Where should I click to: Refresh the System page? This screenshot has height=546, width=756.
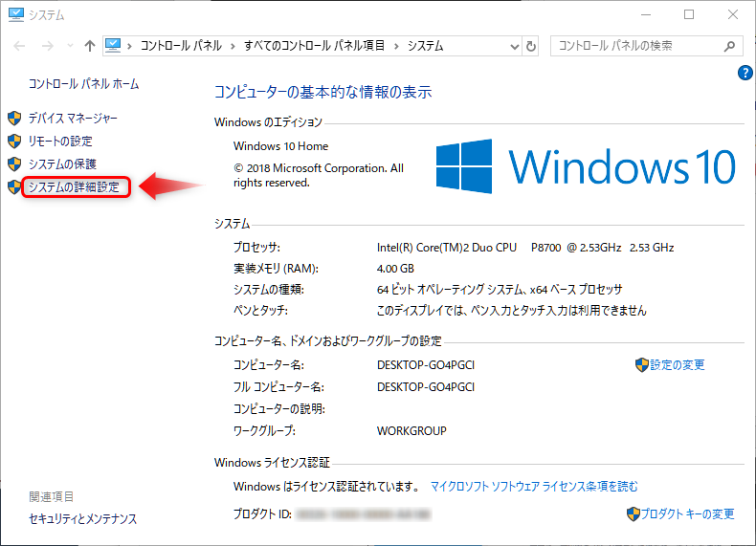(x=531, y=46)
